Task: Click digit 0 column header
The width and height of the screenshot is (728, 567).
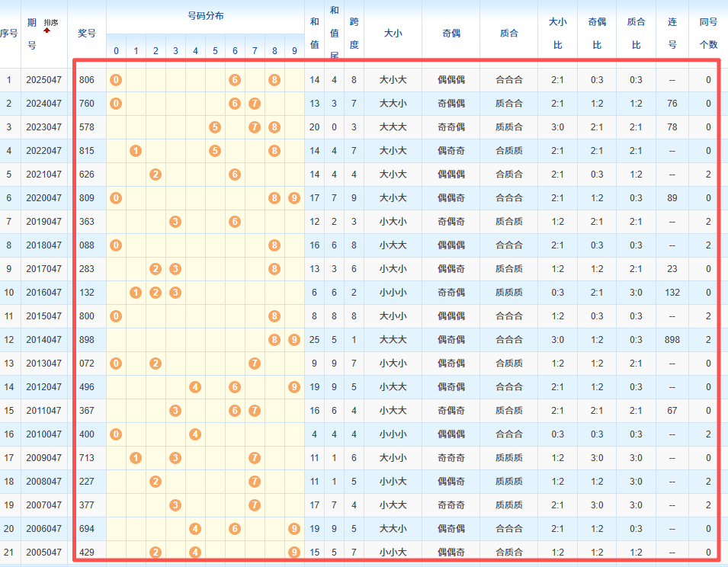Action: [x=116, y=50]
